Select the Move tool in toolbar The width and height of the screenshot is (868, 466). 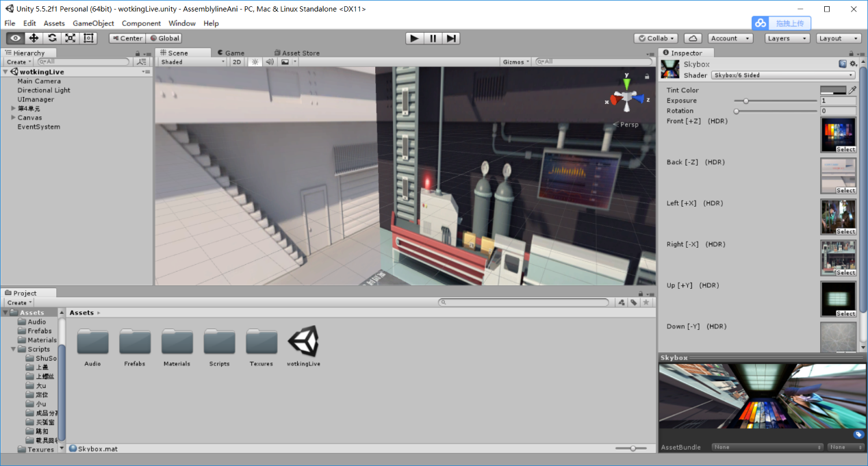click(34, 38)
